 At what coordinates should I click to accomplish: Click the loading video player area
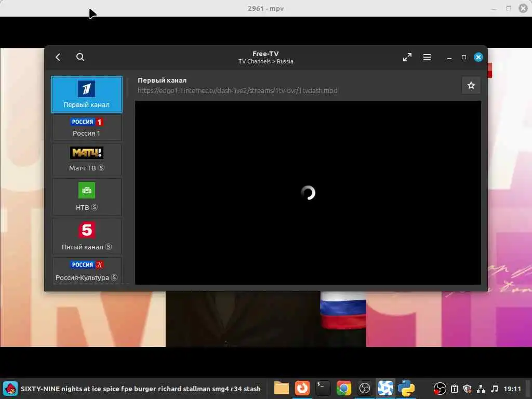[308, 193]
